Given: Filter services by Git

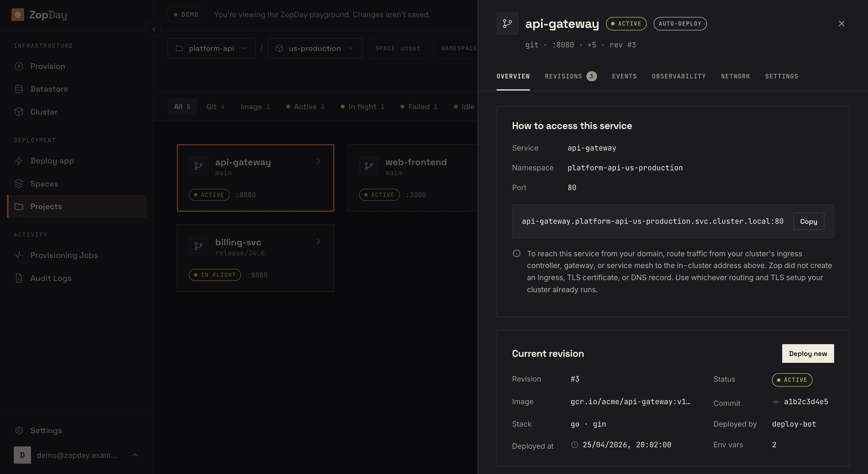Looking at the screenshot, I should coord(215,107).
